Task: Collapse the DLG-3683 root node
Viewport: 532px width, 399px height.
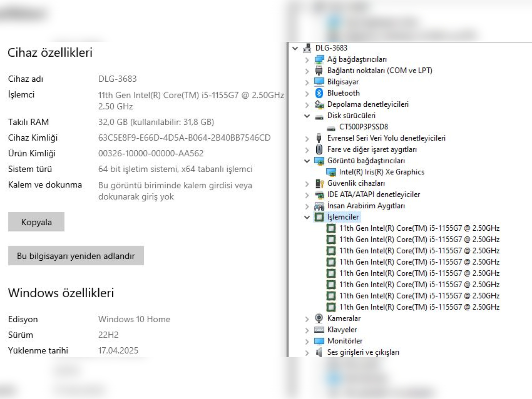Action: click(295, 48)
